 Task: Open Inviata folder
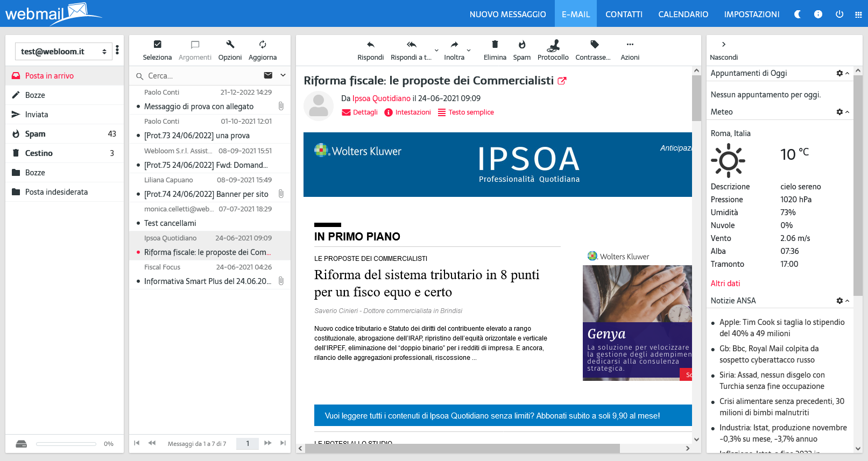point(65,115)
